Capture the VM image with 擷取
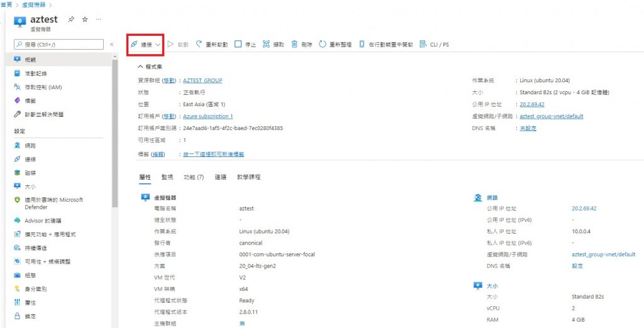This screenshot has height=328, width=644. (x=273, y=45)
